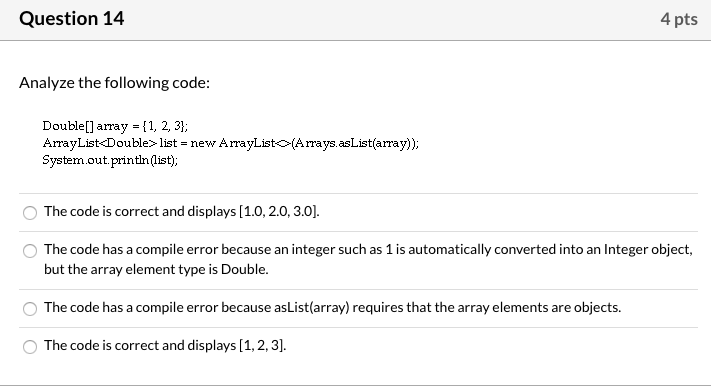This screenshot has width=711, height=386.
Task: Click the System.out.println(list) code line
Action: [x=110, y=160]
